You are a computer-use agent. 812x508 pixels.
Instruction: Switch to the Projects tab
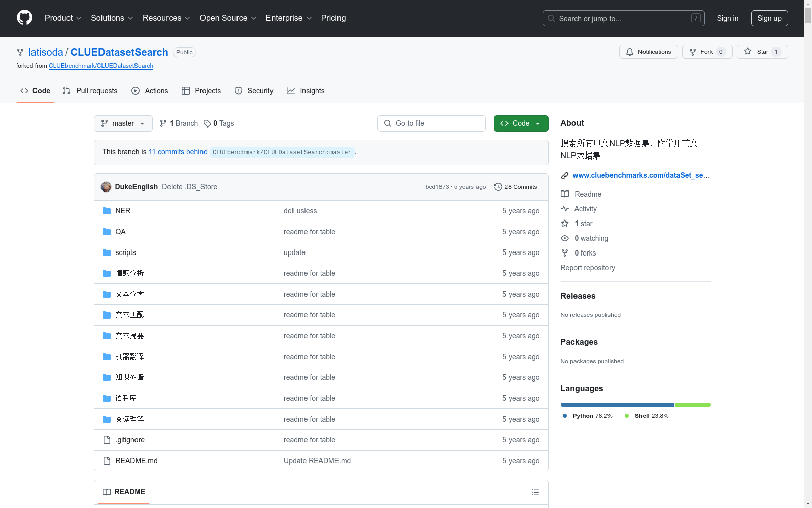(x=201, y=91)
